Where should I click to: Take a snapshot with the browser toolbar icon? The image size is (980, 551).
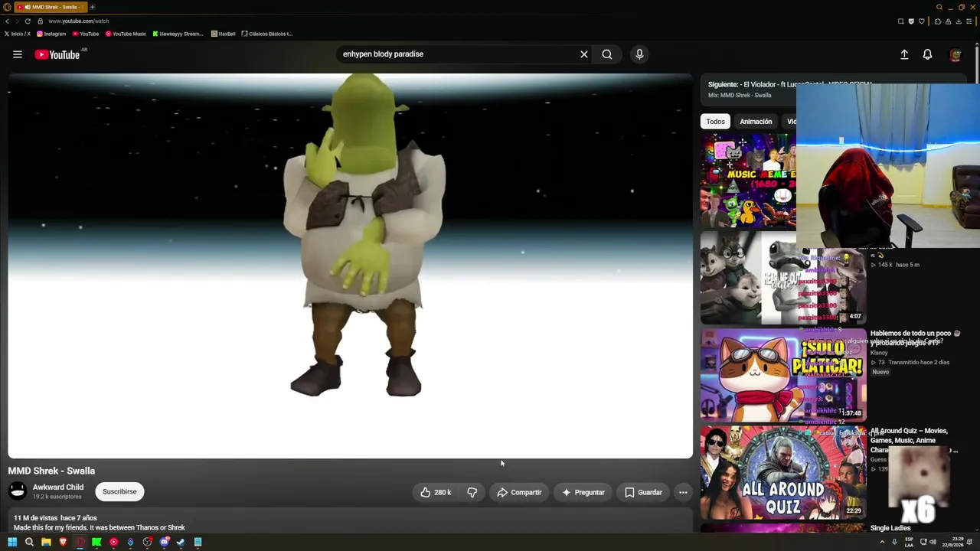pos(900,21)
